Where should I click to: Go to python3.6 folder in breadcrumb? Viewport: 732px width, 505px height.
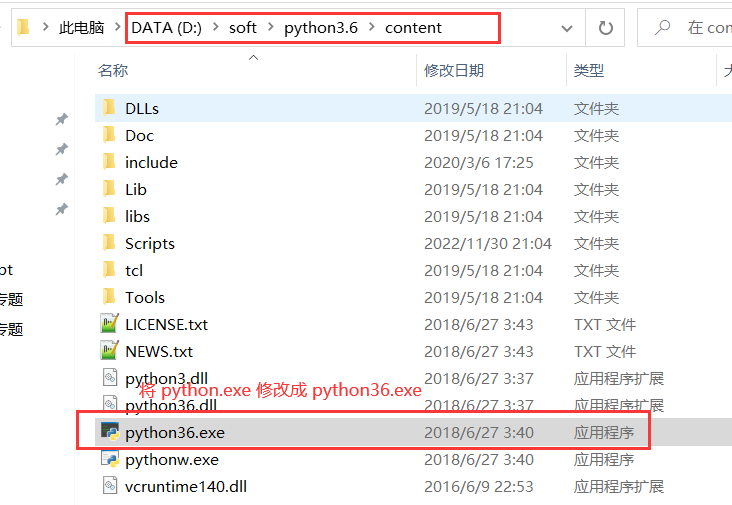321,28
